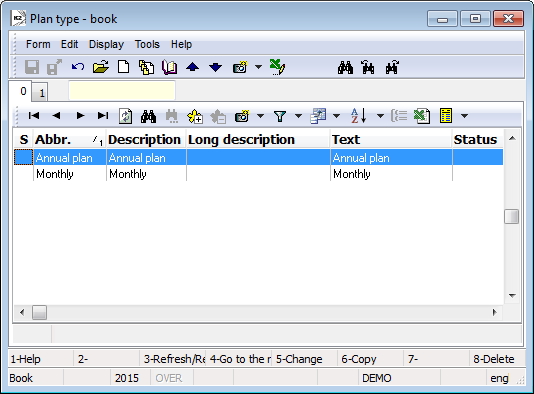Click the binoculars with up arrow icon
The image size is (534, 394).
[368, 67]
